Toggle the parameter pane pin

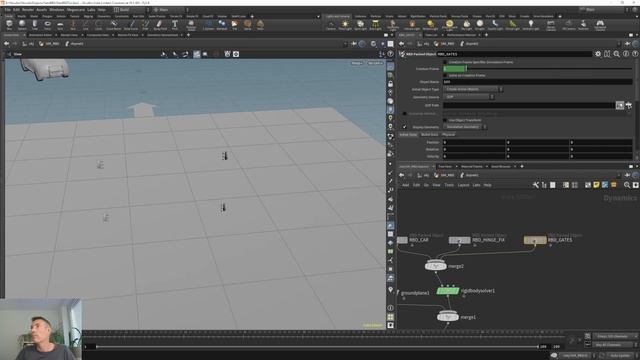coord(627,44)
